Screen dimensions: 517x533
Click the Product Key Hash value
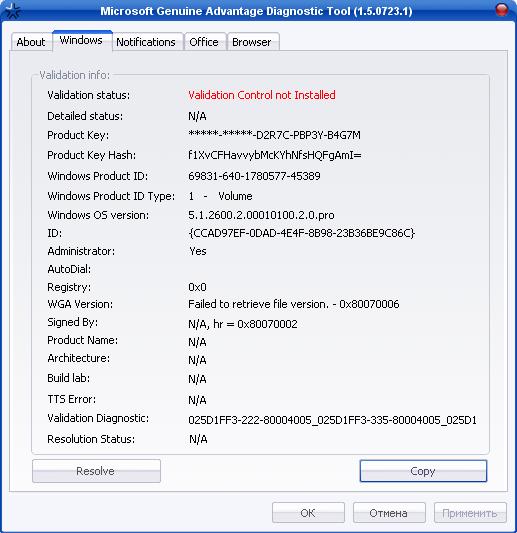point(275,155)
